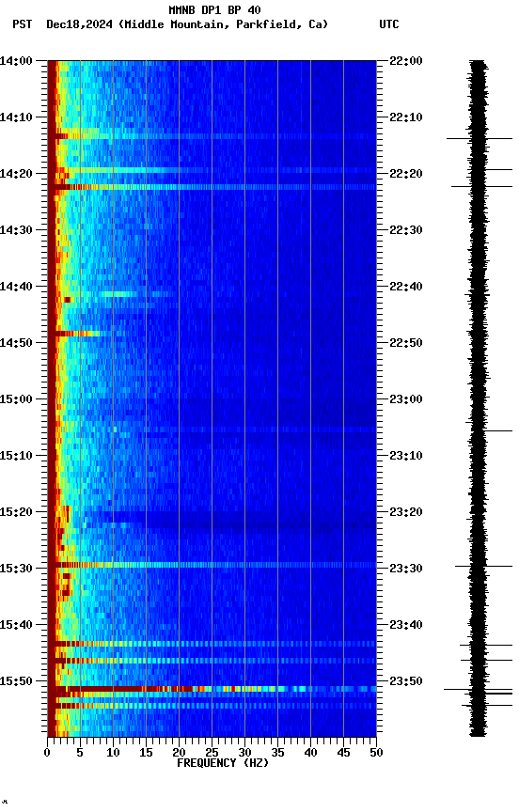
Task: Click the title text 'MMNB DP1 BP 40'
Action: [x=214, y=9]
